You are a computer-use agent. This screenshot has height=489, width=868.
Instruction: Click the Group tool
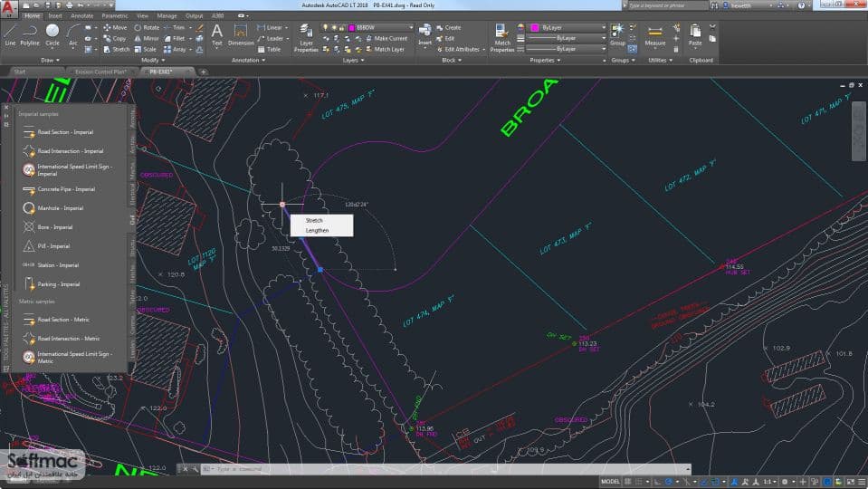(x=617, y=34)
